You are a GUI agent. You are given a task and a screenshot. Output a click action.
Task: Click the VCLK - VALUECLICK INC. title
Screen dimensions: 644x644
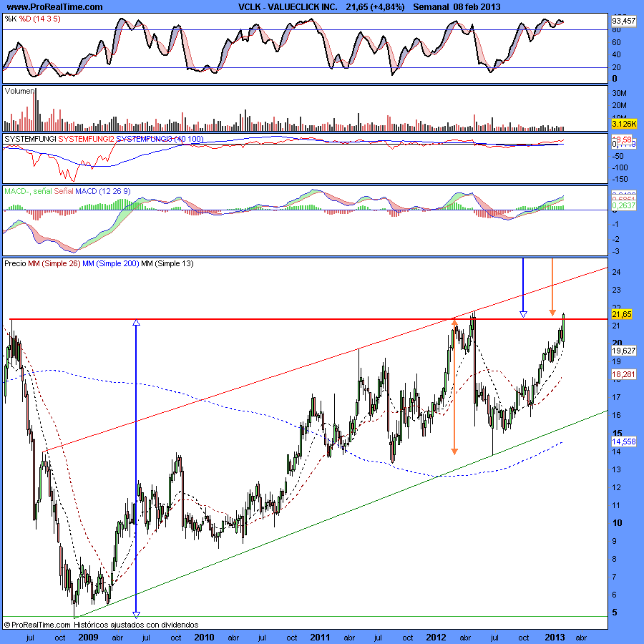(x=288, y=6)
